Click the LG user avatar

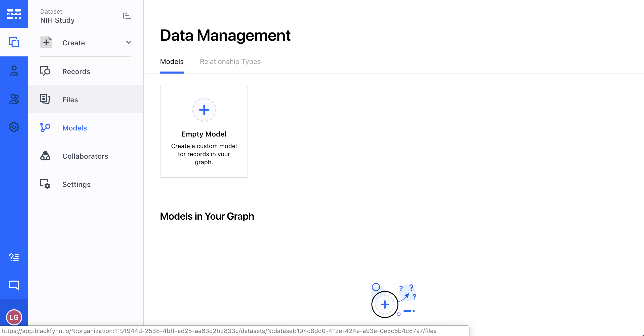coord(14,317)
